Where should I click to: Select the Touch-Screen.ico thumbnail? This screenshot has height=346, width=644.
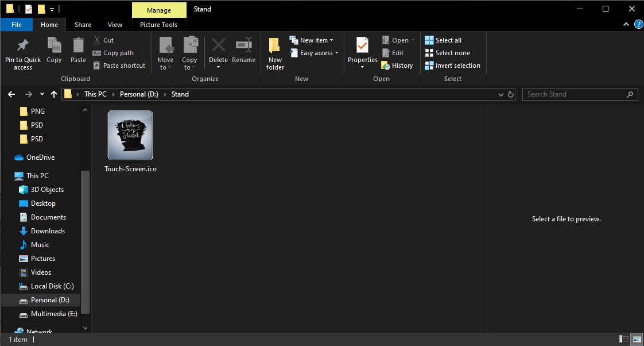point(130,135)
